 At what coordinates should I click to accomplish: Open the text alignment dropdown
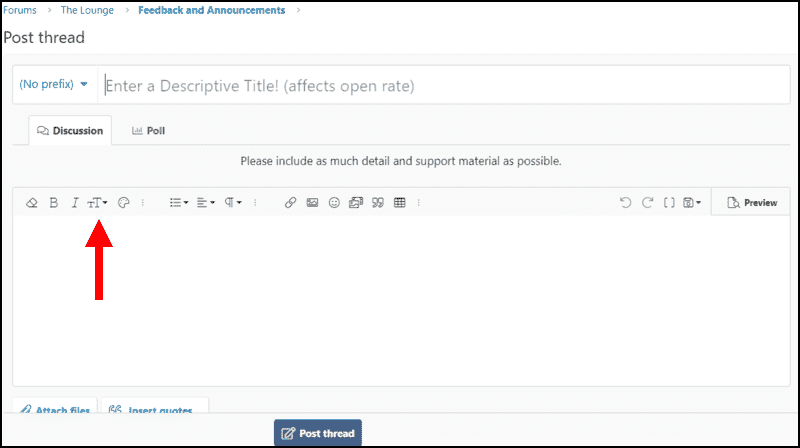(x=206, y=203)
